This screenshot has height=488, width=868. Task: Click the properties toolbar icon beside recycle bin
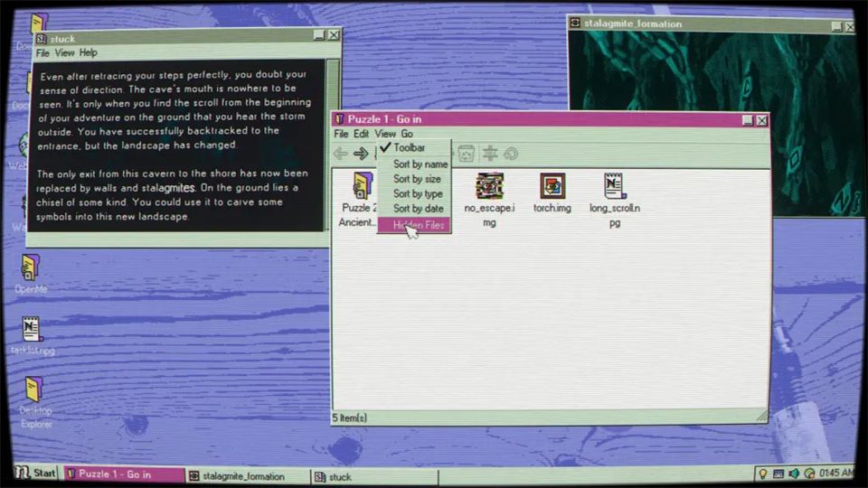tap(490, 154)
